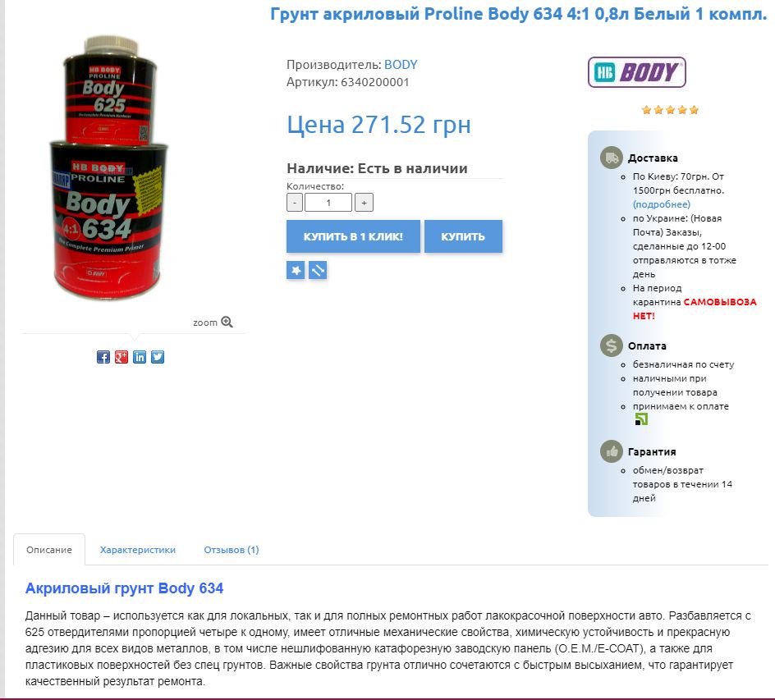Viewport: 775px width, 700px height.
Task: Click the КУПИТЬ В 1 КЛИК! button
Action: point(353,236)
